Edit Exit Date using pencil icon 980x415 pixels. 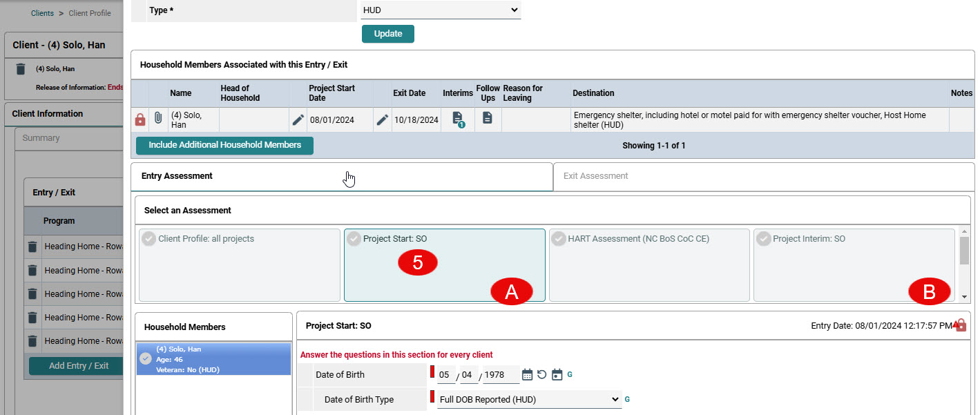coord(382,119)
